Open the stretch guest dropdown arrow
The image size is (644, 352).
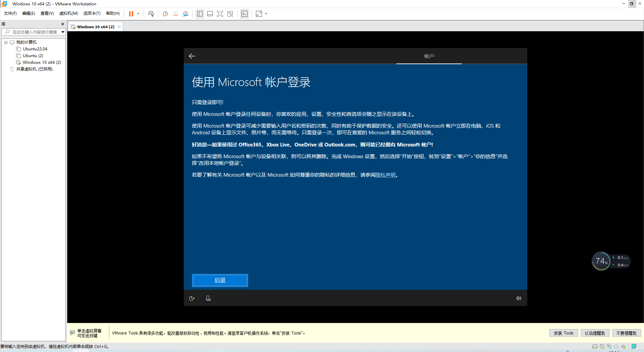(266, 14)
